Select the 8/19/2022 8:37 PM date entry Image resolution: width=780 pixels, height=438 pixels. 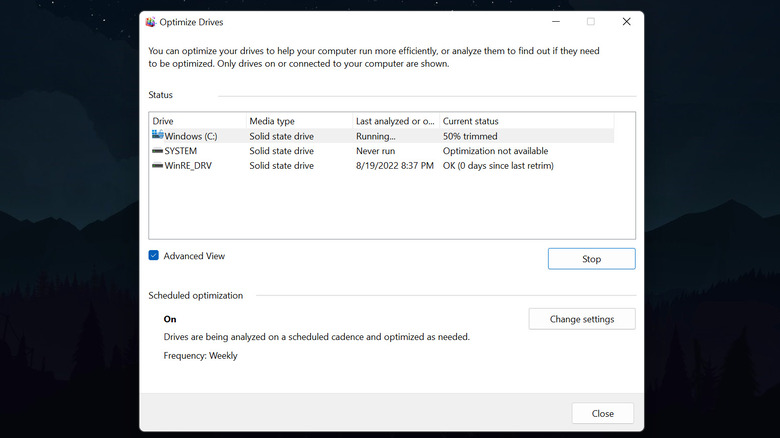pyautogui.click(x=395, y=166)
